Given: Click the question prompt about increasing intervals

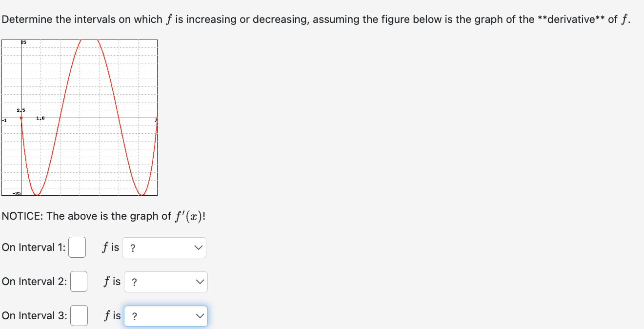Looking at the screenshot, I should coord(317,19).
